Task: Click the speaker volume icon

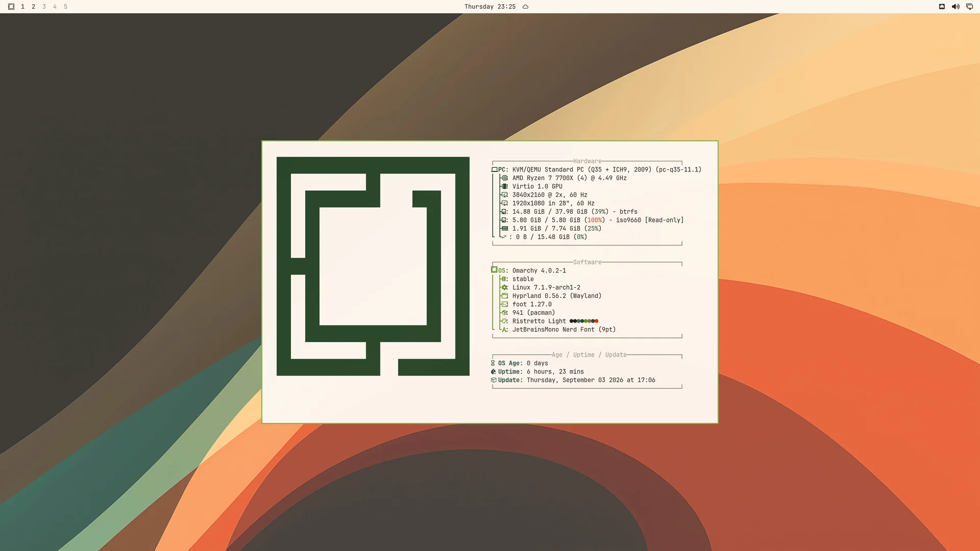Action: pyautogui.click(x=955, y=7)
